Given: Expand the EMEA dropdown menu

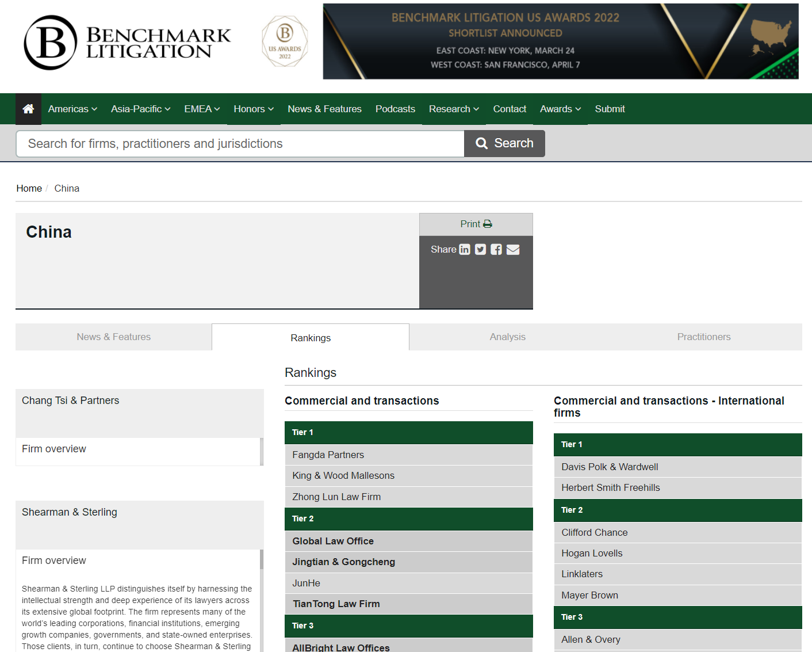Looking at the screenshot, I should [x=202, y=109].
